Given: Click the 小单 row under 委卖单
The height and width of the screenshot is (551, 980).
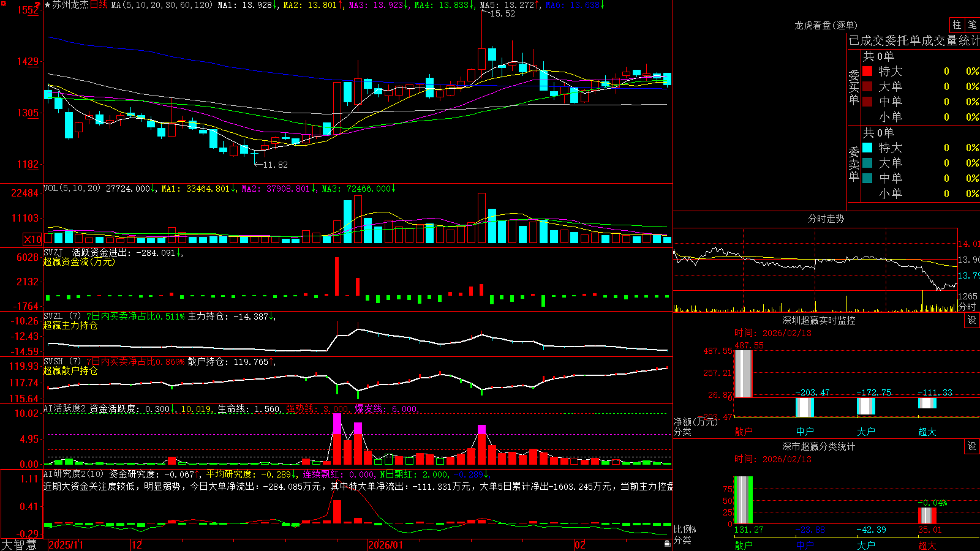Looking at the screenshot, I should point(921,193).
